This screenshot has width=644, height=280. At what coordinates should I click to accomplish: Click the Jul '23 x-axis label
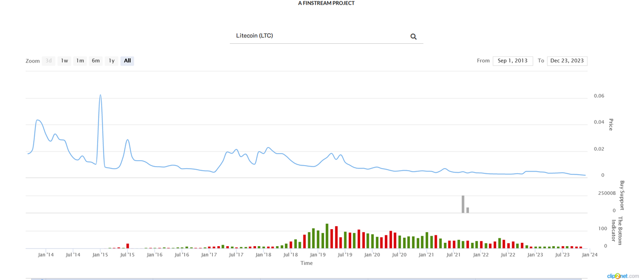click(x=562, y=255)
